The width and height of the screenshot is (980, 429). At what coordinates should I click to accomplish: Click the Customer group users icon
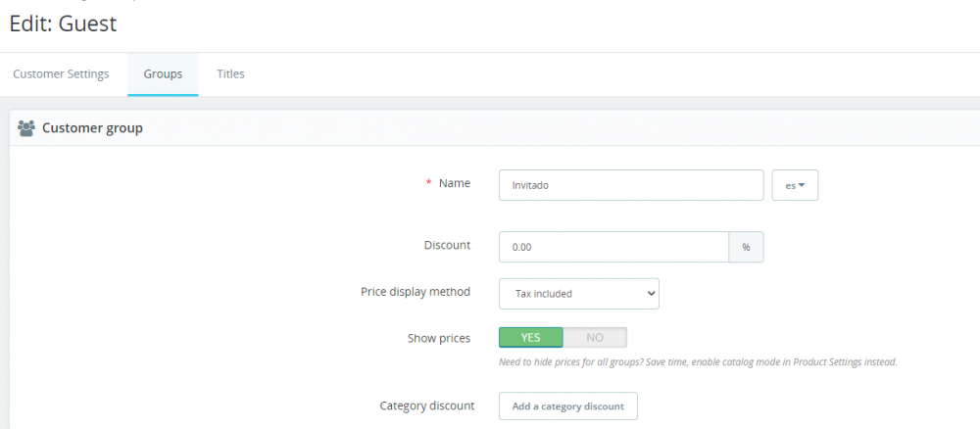click(x=26, y=128)
